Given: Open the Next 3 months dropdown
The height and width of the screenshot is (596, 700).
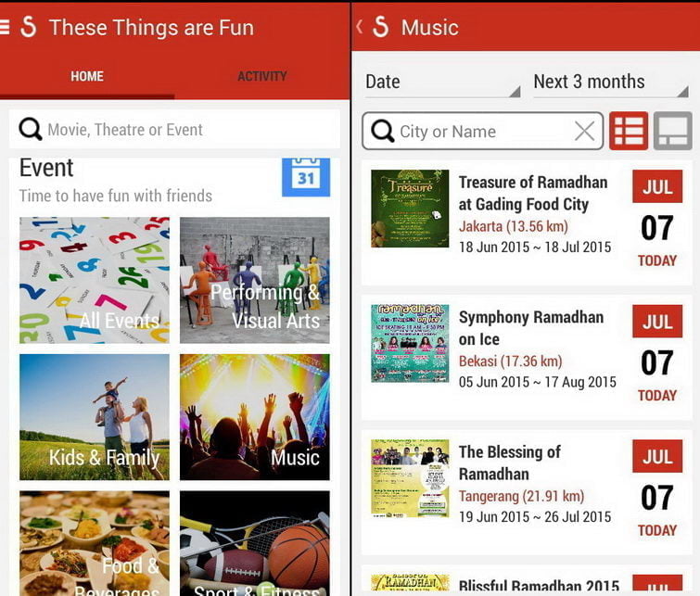Looking at the screenshot, I should pyautogui.click(x=611, y=82).
